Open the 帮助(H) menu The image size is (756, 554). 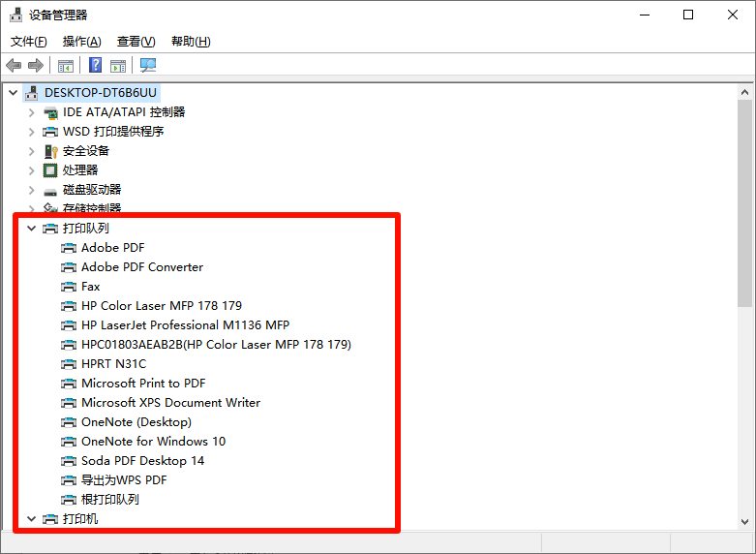pyautogui.click(x=191, y=42)
